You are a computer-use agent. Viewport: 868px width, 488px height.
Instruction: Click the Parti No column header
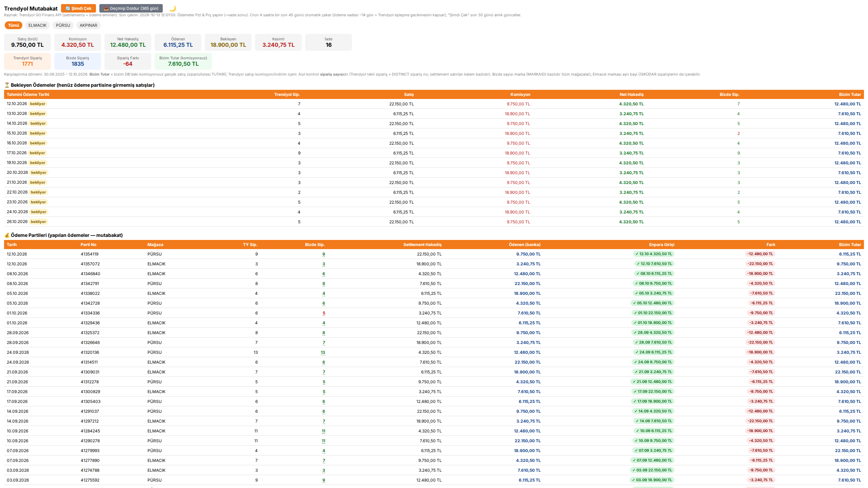click(x=88, y=245)
